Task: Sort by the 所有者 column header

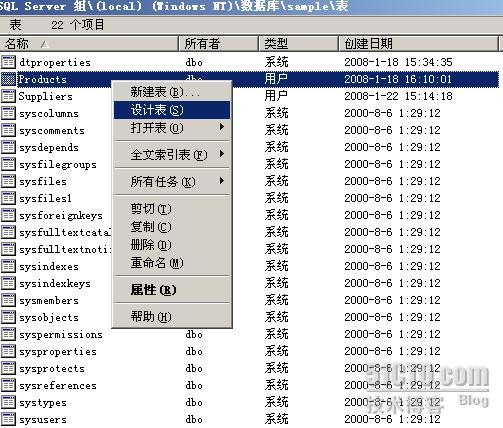Action: tap(219, 44)
